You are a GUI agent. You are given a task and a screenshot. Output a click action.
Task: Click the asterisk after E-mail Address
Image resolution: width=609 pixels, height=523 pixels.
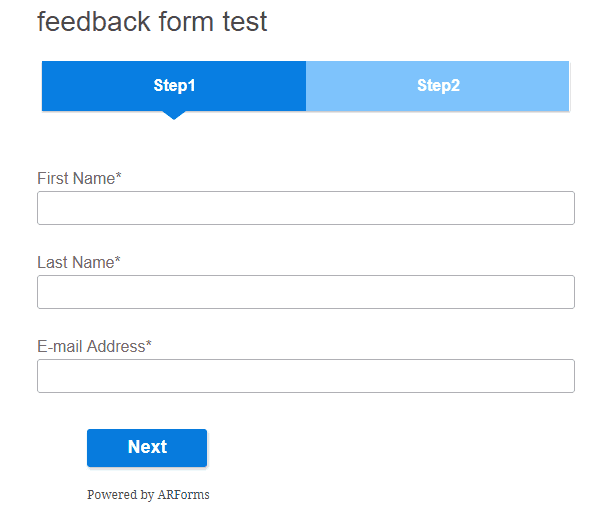point(149,345)
